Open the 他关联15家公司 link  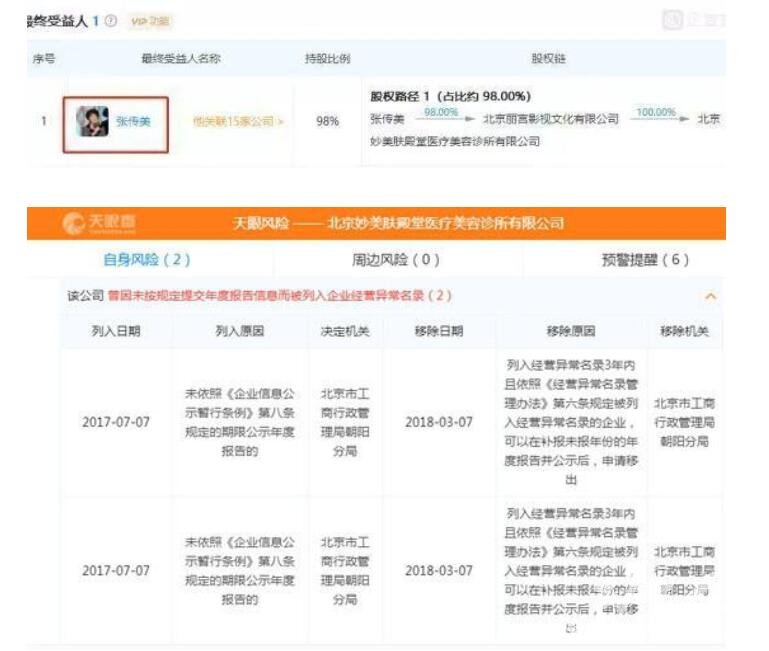click(238, 121)
